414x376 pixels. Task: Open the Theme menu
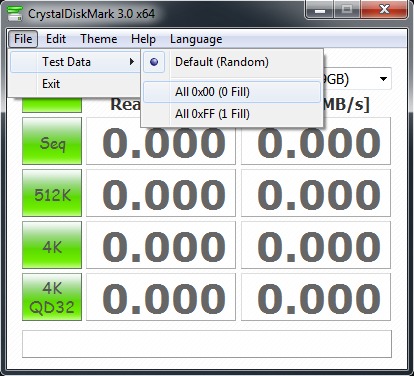(99, 39)
